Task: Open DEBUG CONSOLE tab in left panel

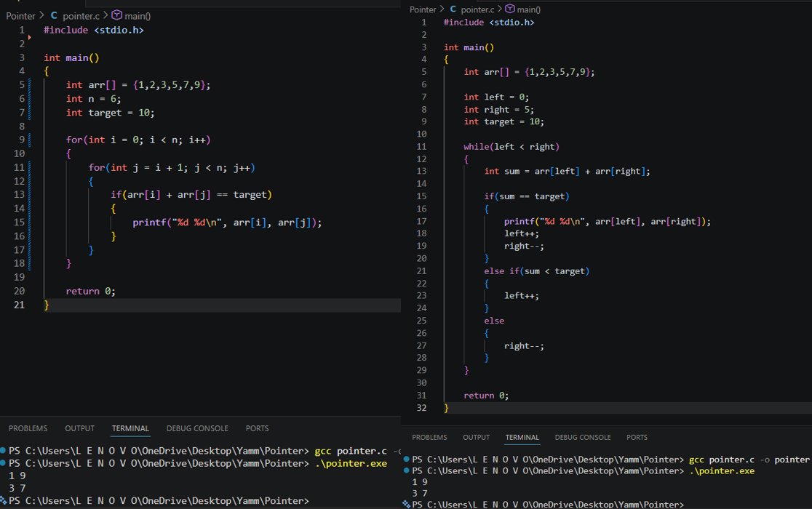Action: click(197, 428)
